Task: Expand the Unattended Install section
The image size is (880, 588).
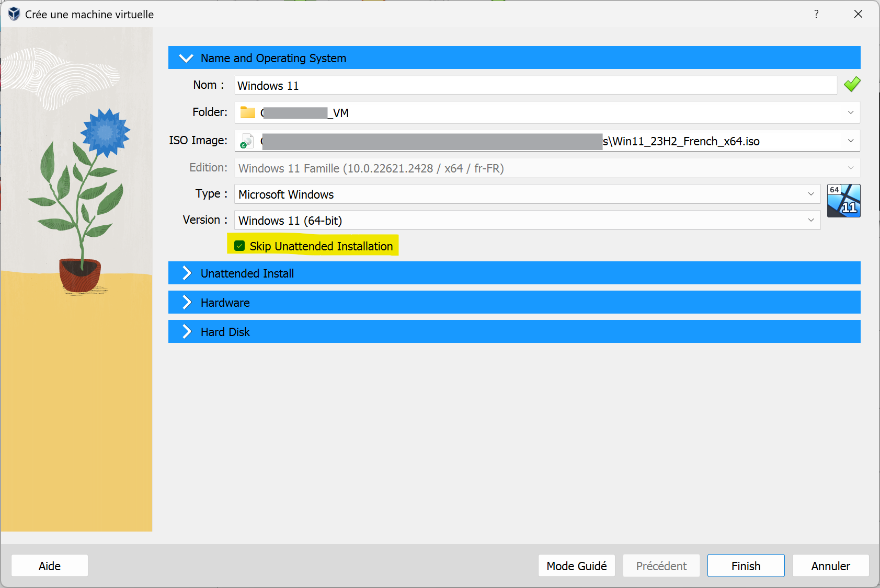Action: 186,273
